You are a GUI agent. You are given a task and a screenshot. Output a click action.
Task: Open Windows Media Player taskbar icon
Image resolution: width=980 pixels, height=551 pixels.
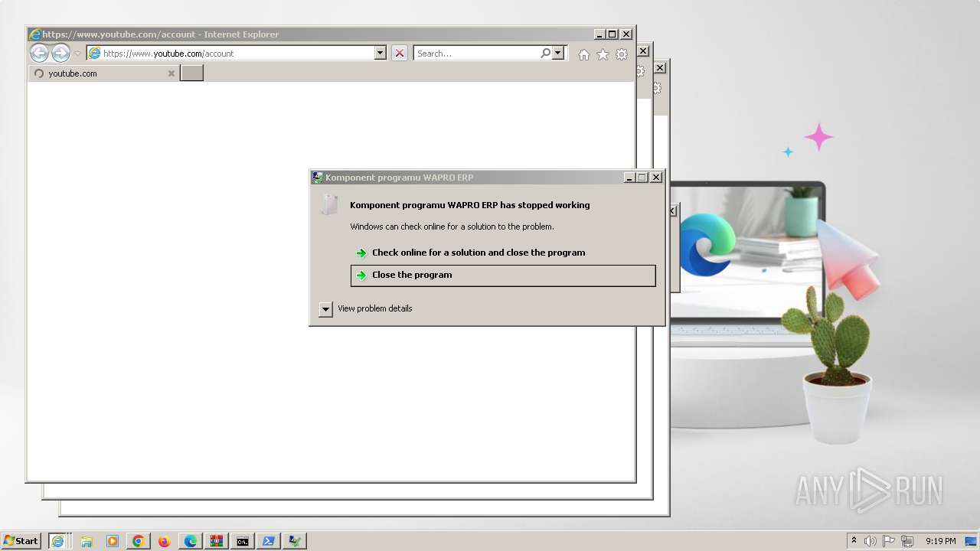(x=113, y=541)
